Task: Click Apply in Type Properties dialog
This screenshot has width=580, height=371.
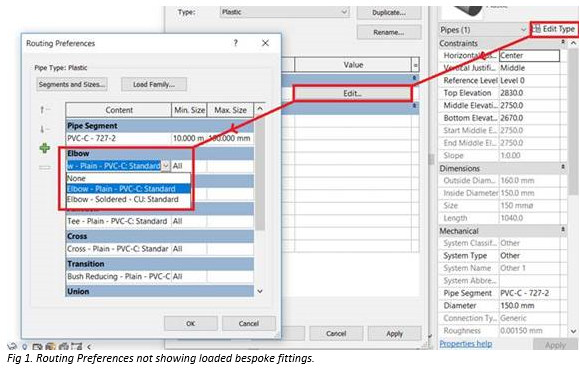Action: pyautogui.click(x=394, y=333)
